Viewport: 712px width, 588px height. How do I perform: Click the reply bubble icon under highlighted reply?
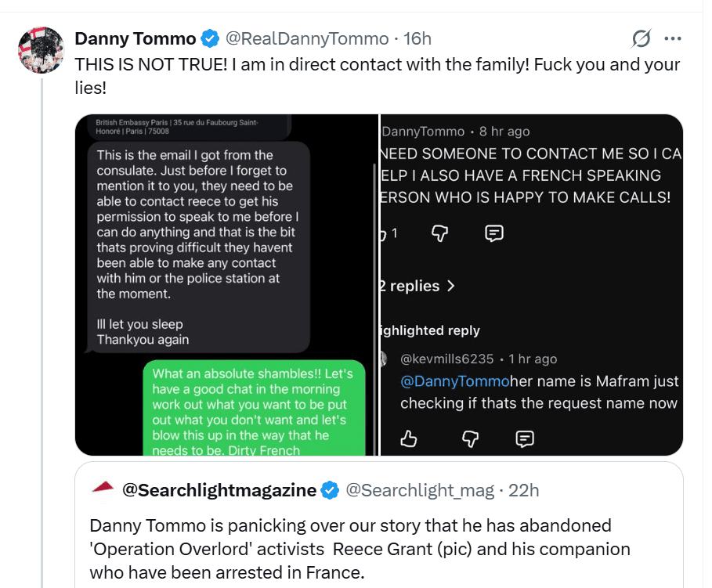pyautogui.click(x=525, y=438)
